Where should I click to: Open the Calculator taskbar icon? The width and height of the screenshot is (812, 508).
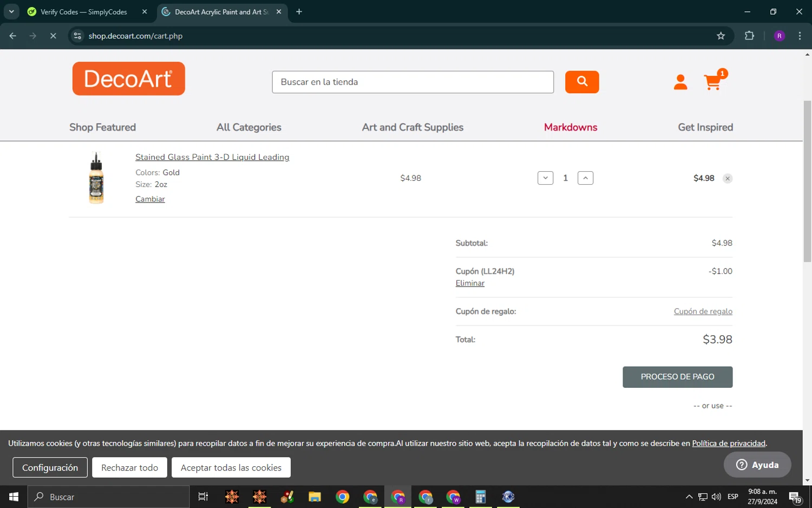pyautogui.click(x=480, y=497)
